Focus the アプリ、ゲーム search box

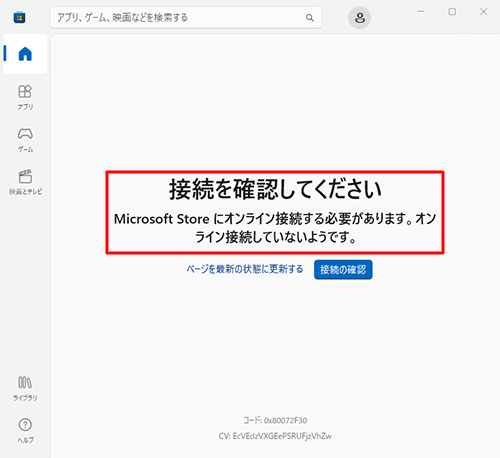[x=186, y=17]
